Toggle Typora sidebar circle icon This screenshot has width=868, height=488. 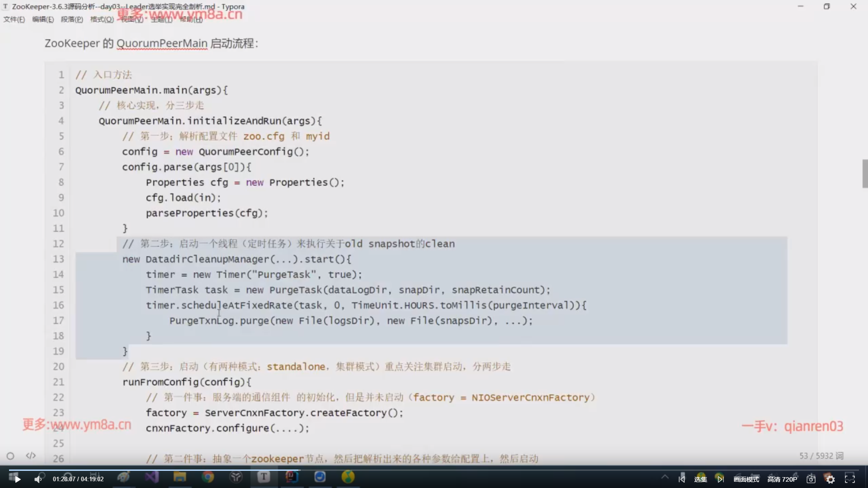pos(10,456)
